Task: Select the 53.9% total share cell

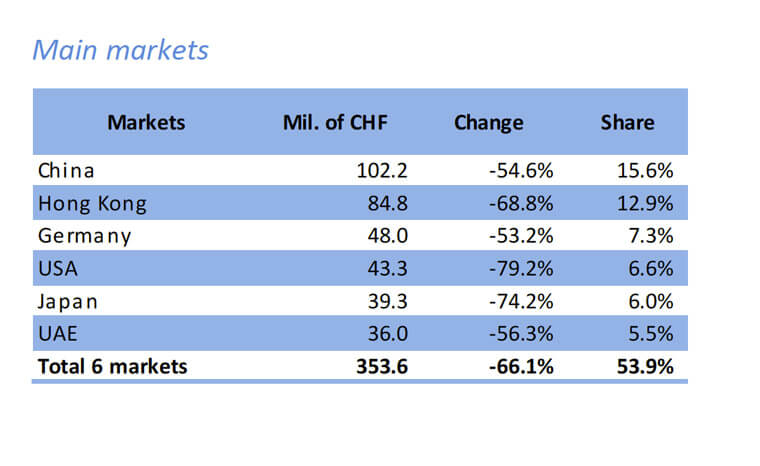Action: click(645, 367)
